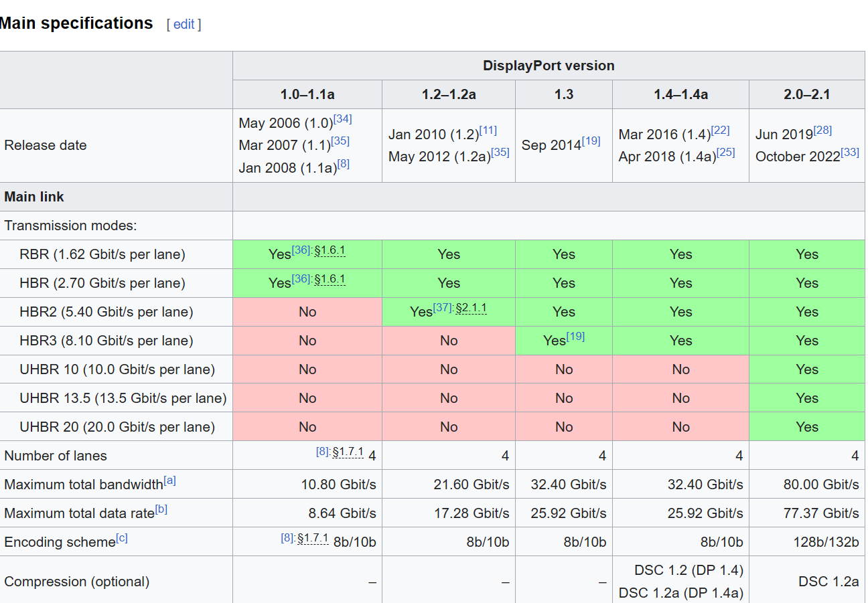Click RBR (1.62 Gbit/s per lane) label
The height and width of the screenshot is (603, 868).
click(102, 254)
